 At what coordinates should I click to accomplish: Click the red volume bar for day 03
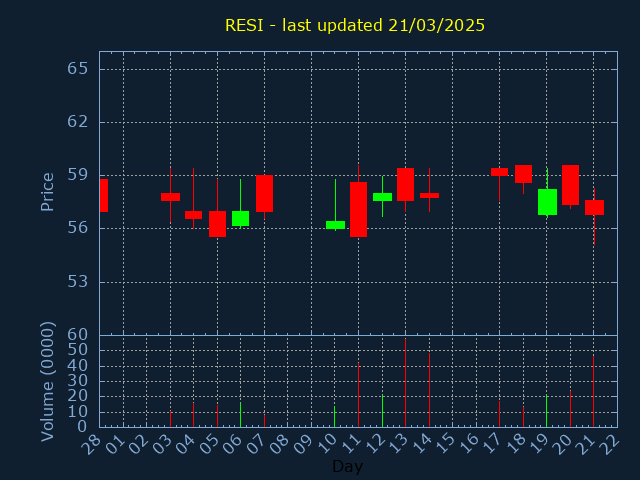coord(170,419)
